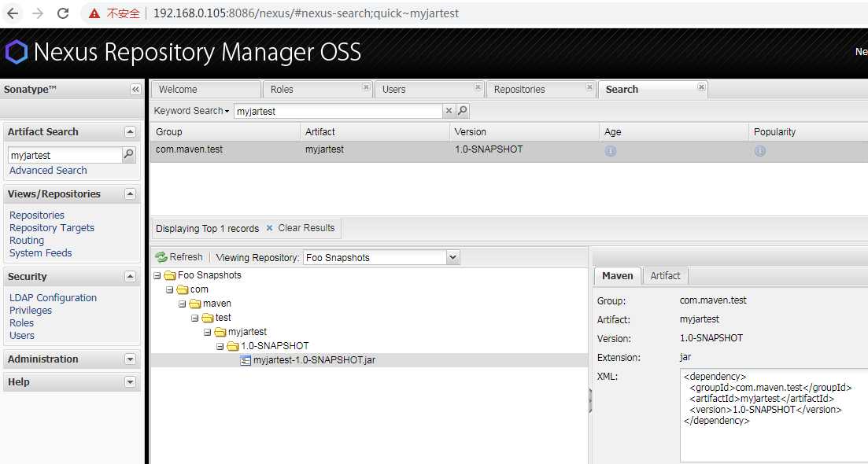This screenshot has width=868, height=464.
Task: Collapse the Foo Snapshots tree node
Action: point(157,275)
